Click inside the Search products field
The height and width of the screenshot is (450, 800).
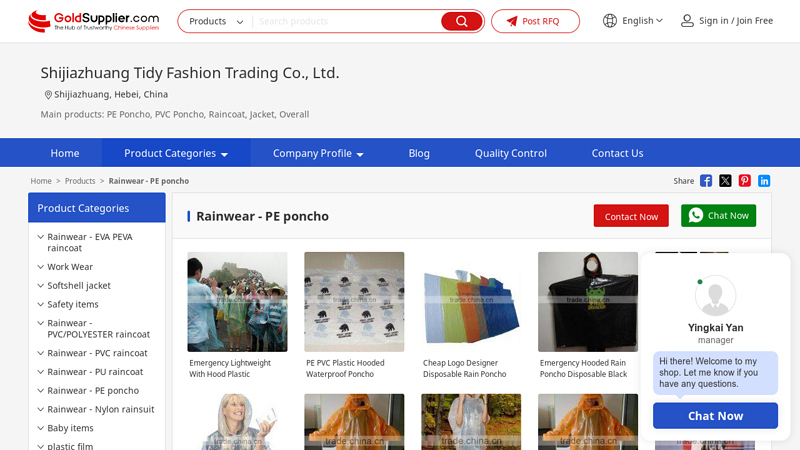pos(347,21)
